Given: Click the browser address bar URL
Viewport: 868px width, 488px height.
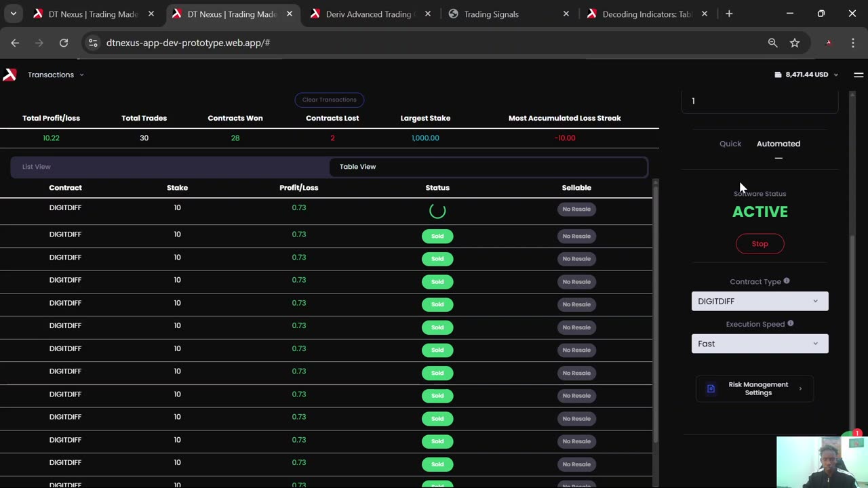Looking at the screenshot, I should [x=188, y=43].
